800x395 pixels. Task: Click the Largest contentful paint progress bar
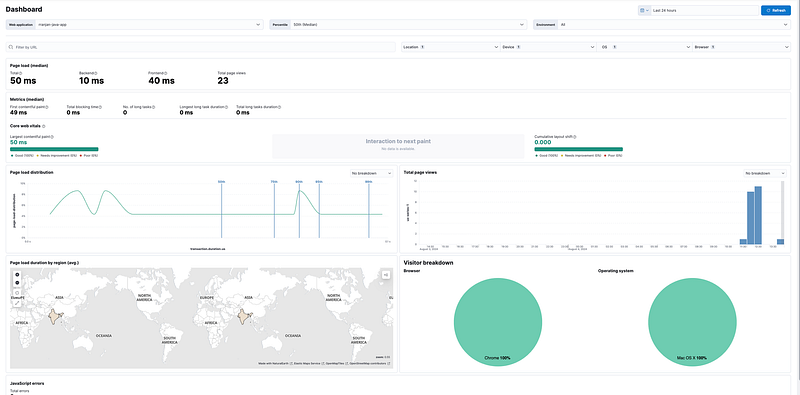(54, 149)
